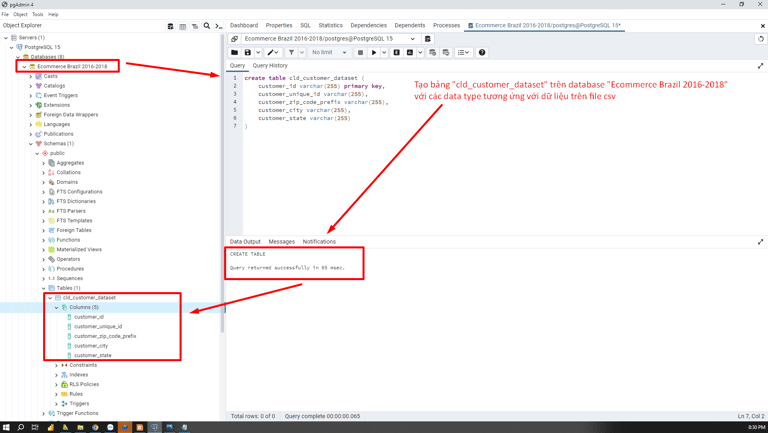Screen dimensions: 768x433
Task: Click the new connection database icon button
Action: coord(428,39)
